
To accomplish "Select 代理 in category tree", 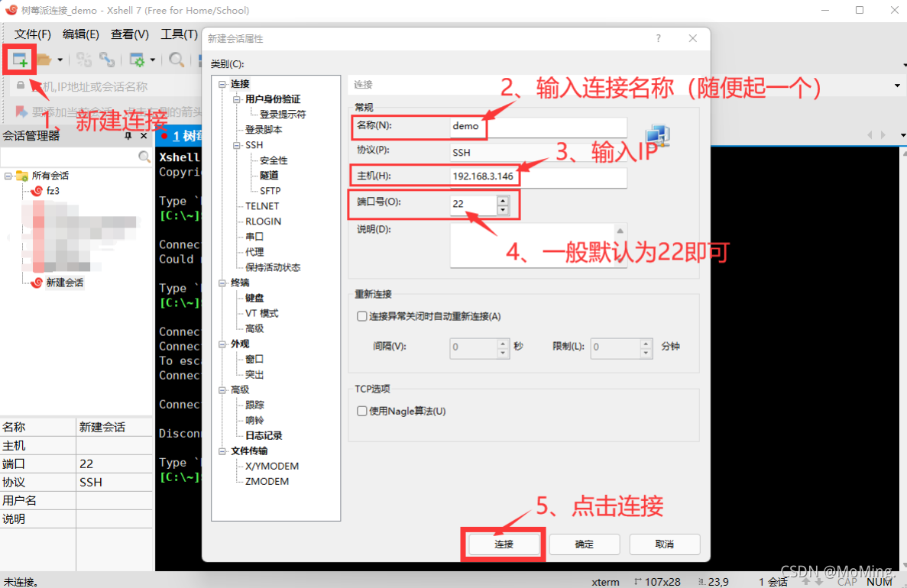I will (254, 252).
